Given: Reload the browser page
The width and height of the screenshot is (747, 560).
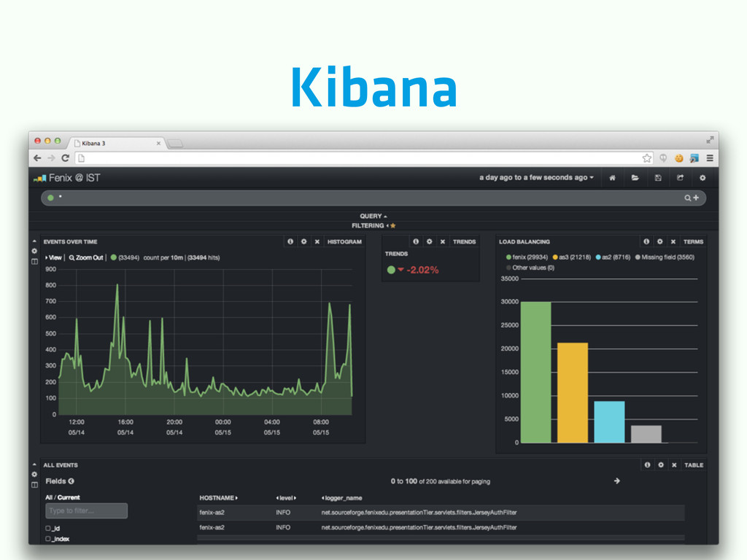Looking at the screenshot, I should point(66,158).
